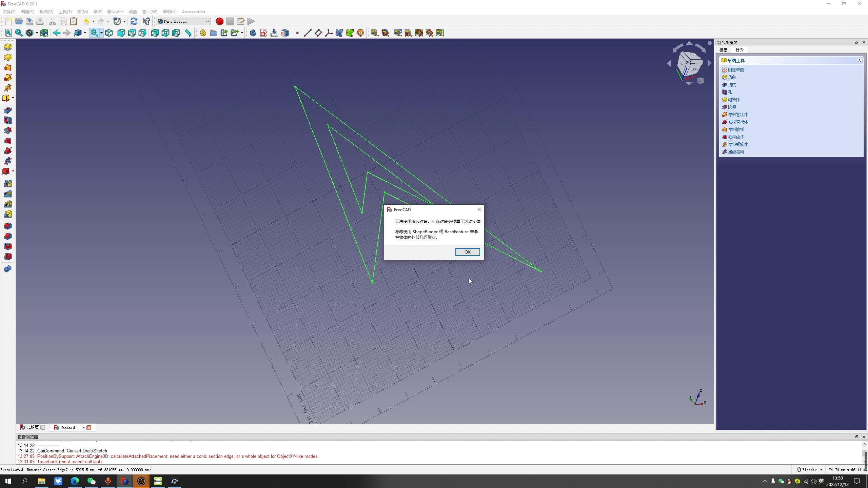Click the WeChat icon in taskbar
868x488 pixels.
(x=91, y=481)
